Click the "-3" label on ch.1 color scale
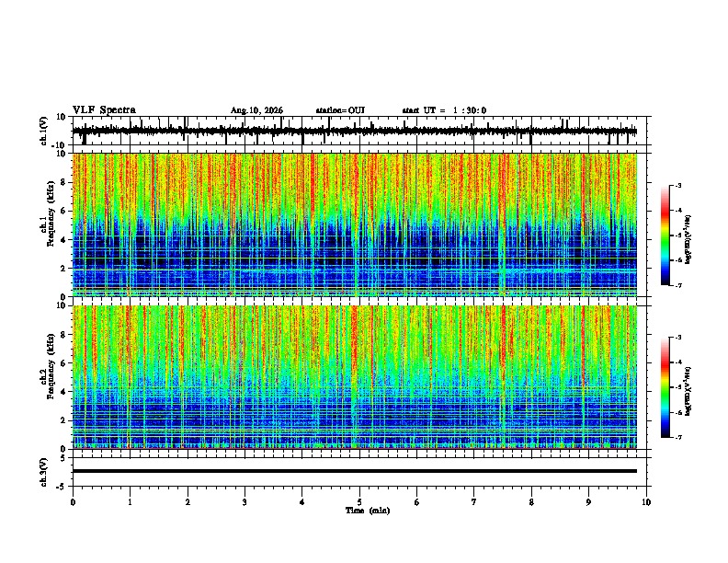728x563 pixels. pyautogui.click(x=678, y=185)
